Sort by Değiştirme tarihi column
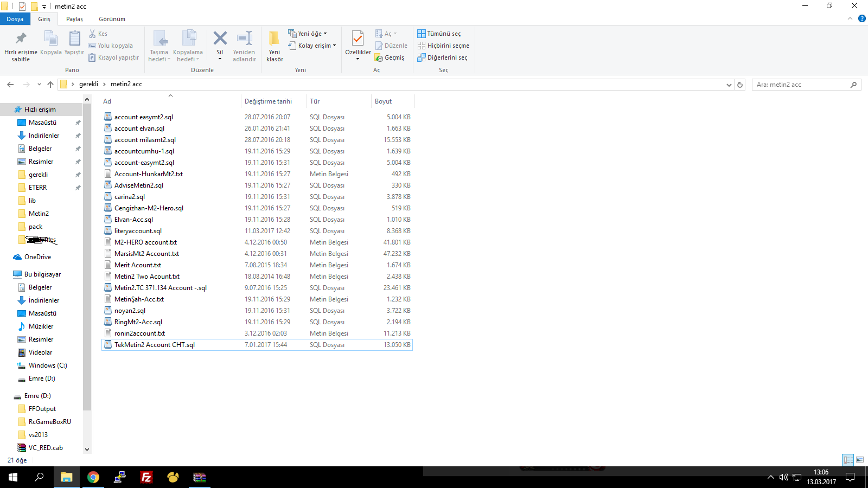Image resolution: width=868 pixels, height=488 pixels. pos(273,101)
